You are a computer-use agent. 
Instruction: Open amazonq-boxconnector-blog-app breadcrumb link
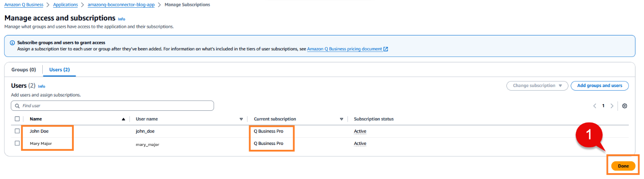121,4
